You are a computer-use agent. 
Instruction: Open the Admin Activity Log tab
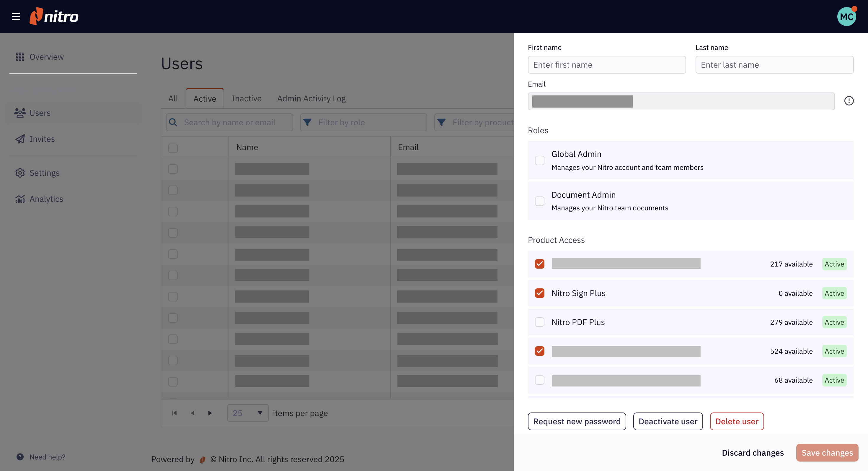[x=311, y=98]
